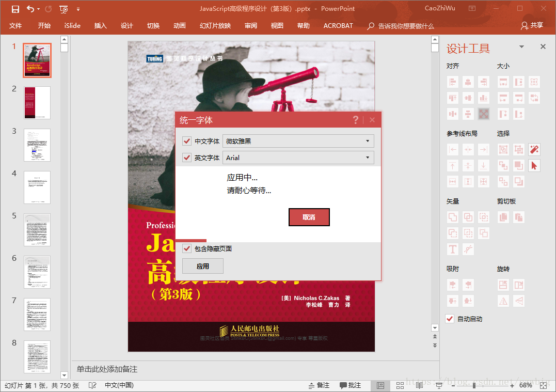The height and width of the screenshot is (392, 556).
Task: Expand the undo history dropdown arrow
Action: 38,9
